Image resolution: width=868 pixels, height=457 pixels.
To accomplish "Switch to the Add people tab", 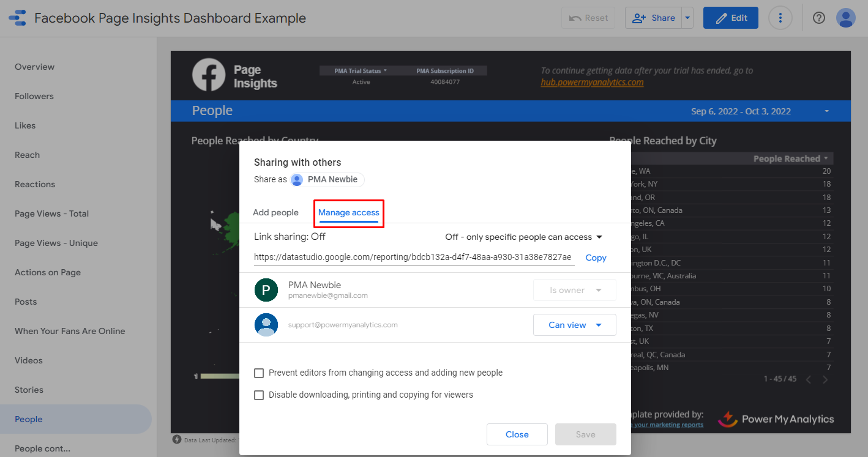I will pos(275,212).
